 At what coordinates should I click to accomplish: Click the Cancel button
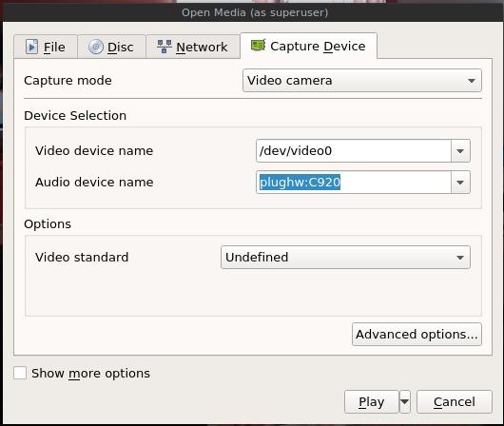click(x=455, y=401)
